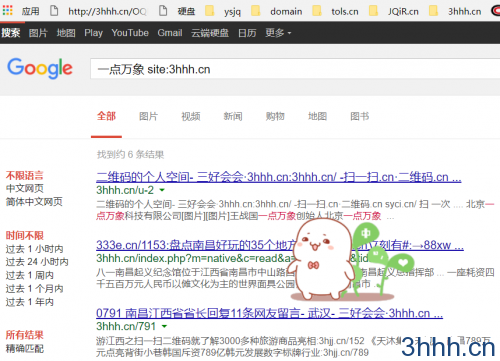This screenshot has width=500, height=361.
Task: Open result 0791 南昌江西省省长回复11条网友留言
Action: click(269, 313)
